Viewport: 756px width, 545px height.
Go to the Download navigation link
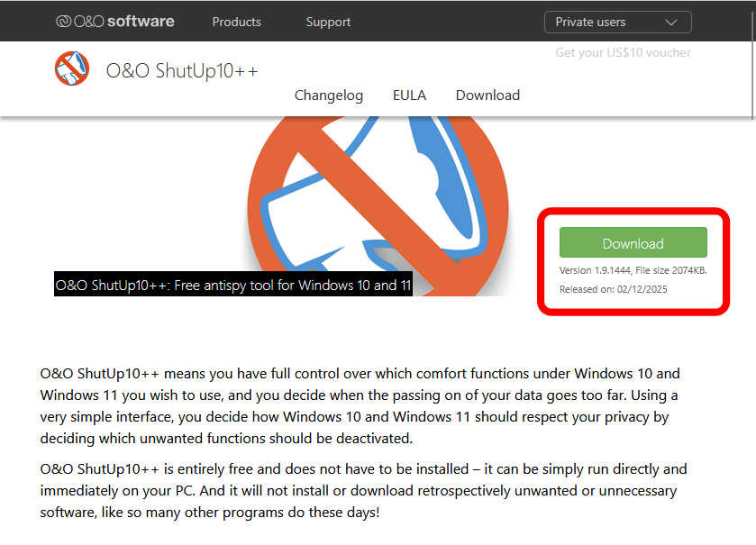tap(487, 95)
